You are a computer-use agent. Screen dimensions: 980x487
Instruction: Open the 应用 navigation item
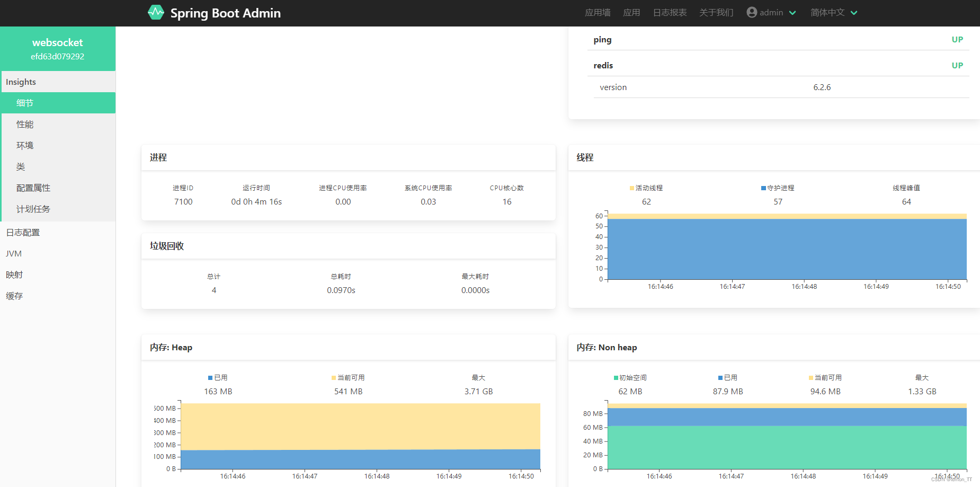point(631,12)
